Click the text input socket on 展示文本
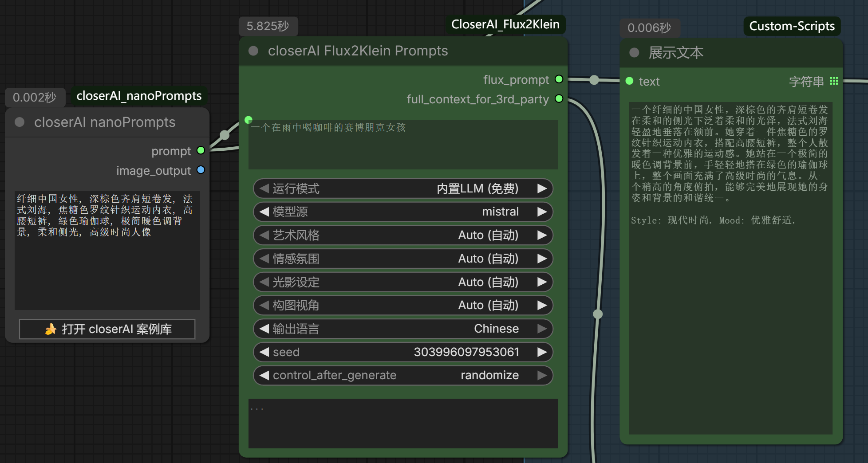Screen dimensions: 868x463 coord(629,81)
